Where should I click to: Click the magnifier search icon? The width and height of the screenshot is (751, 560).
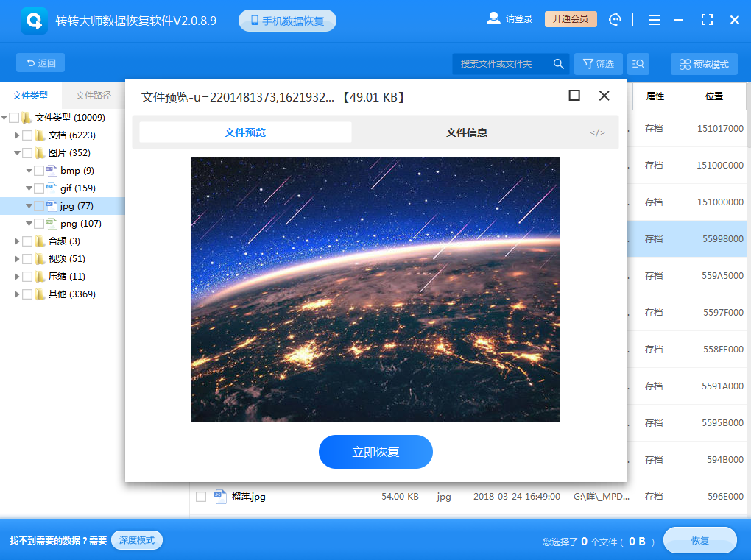(x=558, y=64)
